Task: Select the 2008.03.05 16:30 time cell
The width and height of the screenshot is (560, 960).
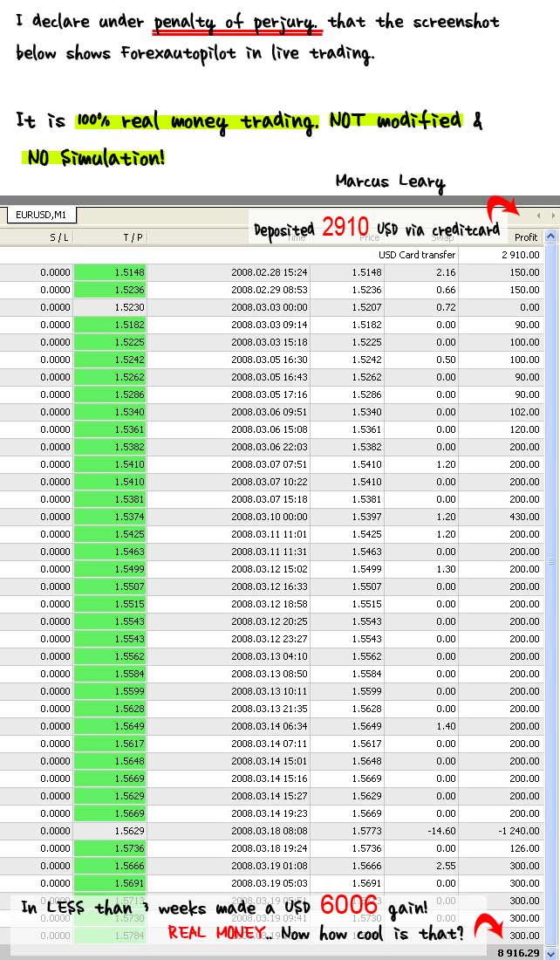Action: 270,360
